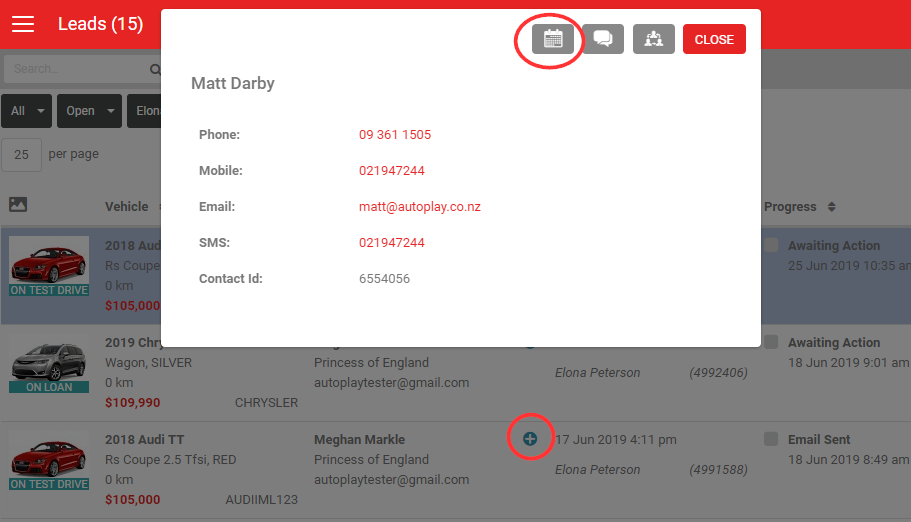The height and width of the screenshot is (522, 911).
Task: Click the Leads (15) page title
Action: pos(101,24)
